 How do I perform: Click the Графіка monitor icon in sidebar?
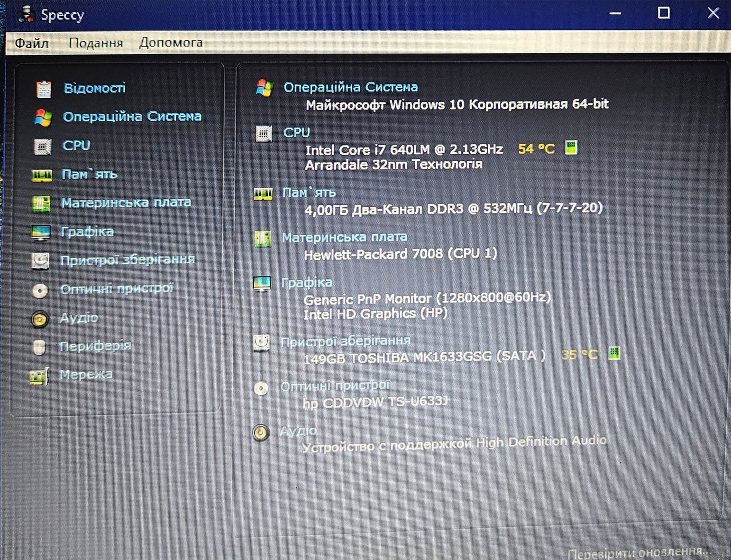[x=41, y=233]
